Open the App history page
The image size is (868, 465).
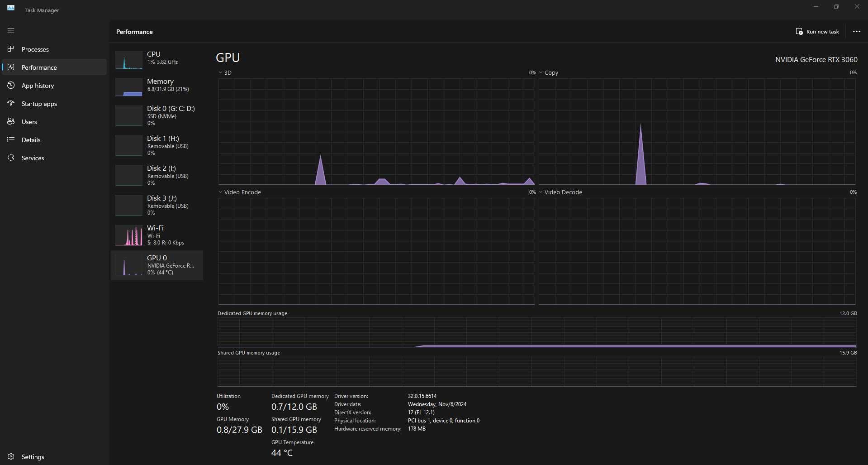54,85
